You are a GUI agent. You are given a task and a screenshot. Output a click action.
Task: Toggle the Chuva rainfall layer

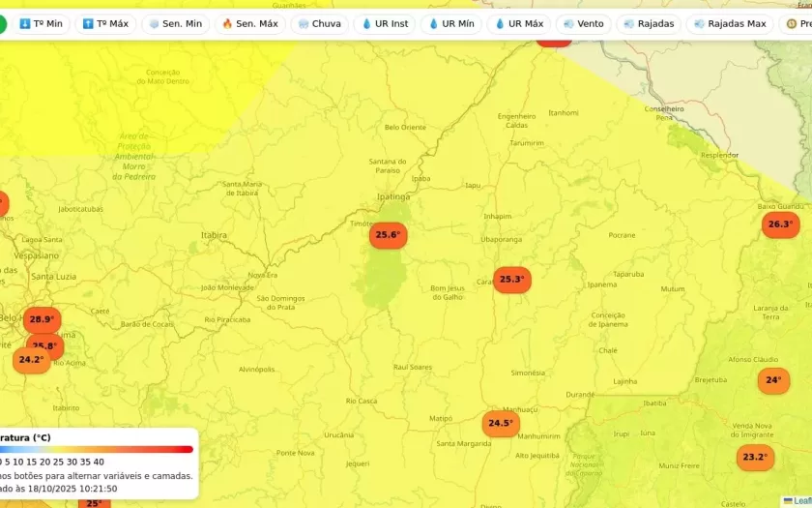[319, 23]
